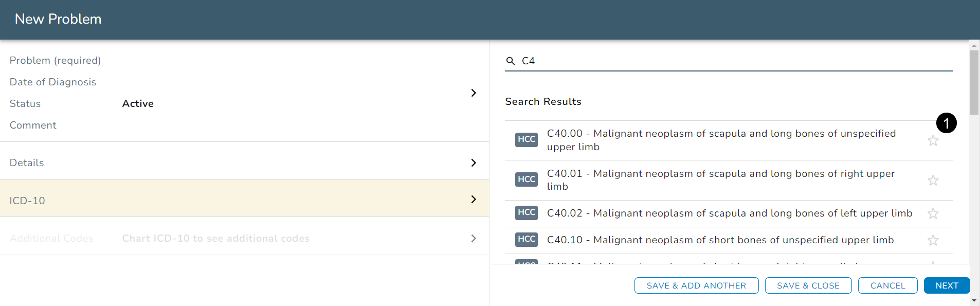This screenshot has height=306, width=980.
Task: Expand the Details section chevron
Action: [474, 163]
